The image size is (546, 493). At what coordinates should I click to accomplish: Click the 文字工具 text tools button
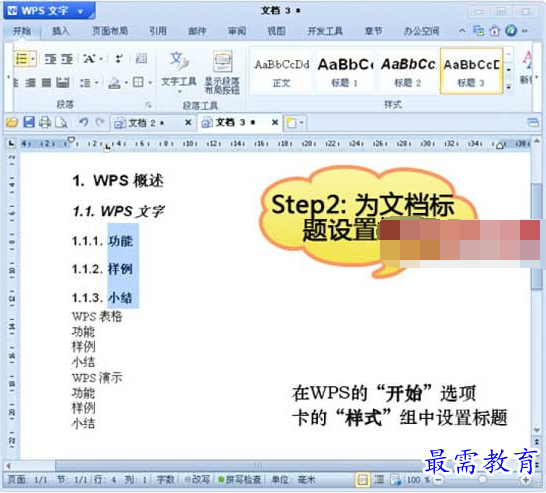179,72
